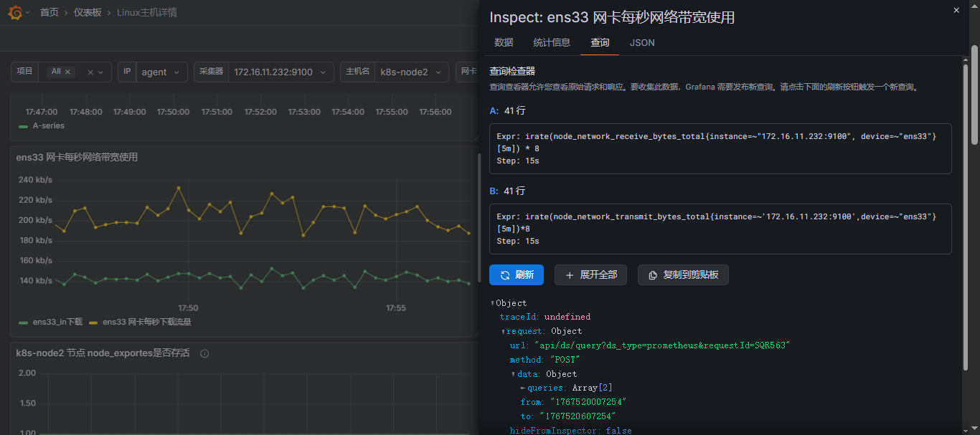
Task: Remove the All tag in 项目 filter
Action: pyautogui.click(x=68, y=72)
